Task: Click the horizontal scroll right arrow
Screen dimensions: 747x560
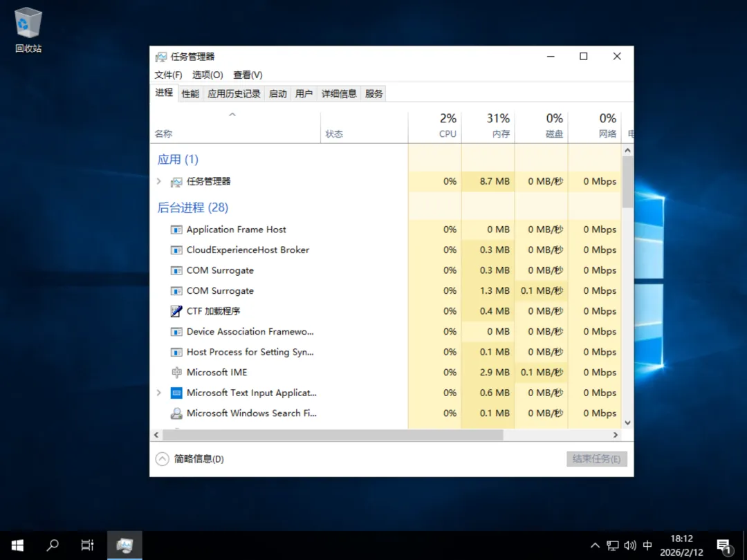Action: 616,435
